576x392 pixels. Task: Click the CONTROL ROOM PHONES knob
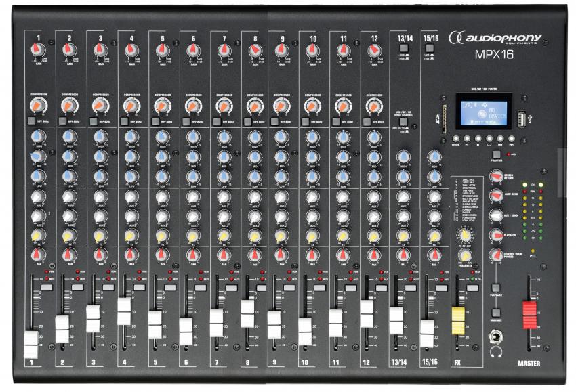click(x=496, y=256)
